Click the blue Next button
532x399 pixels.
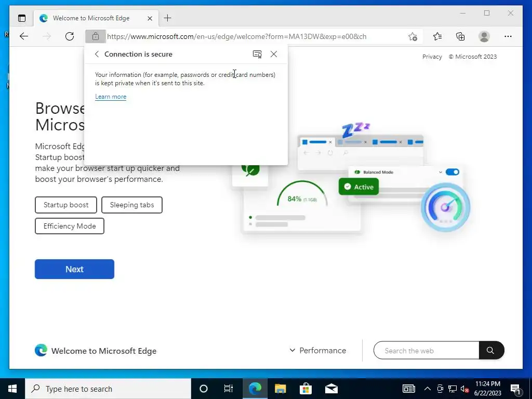coord(75,269)
